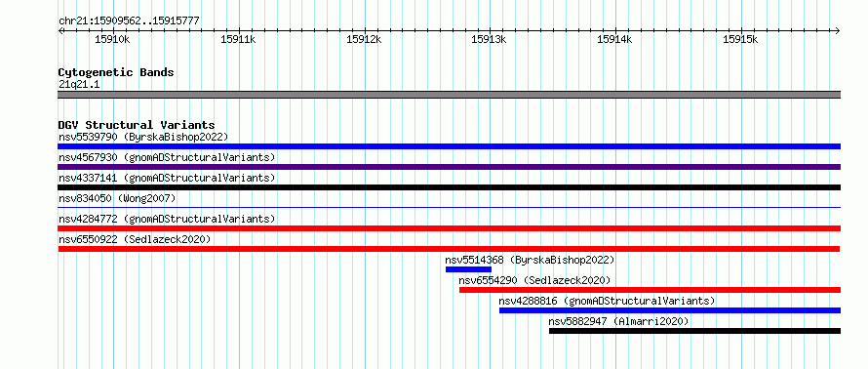Click the 15914k ruler tick label
Viewport: 868px width, 369px height.
click(614, 39)
